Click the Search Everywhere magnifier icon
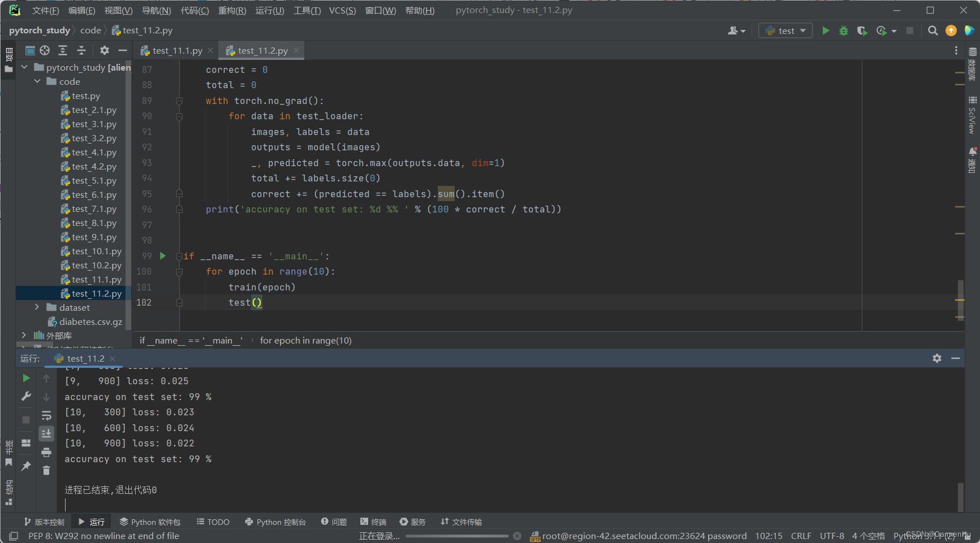The height and width of the screenshot is (543, 980). click(x=933, y=31)
